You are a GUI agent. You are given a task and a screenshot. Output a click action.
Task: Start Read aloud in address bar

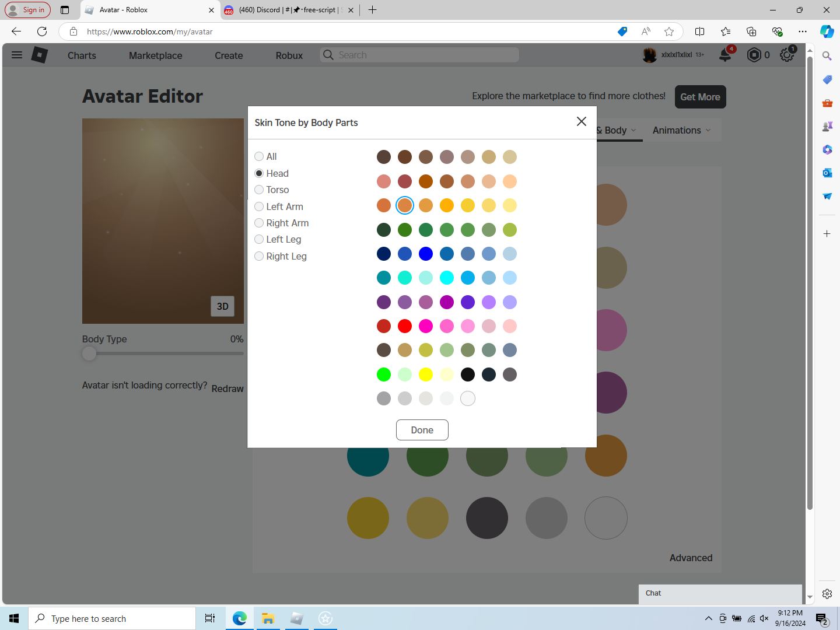click(646, 32)
